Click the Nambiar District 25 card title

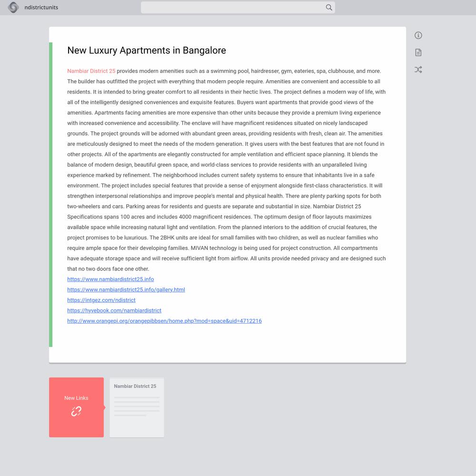[135, 386]
